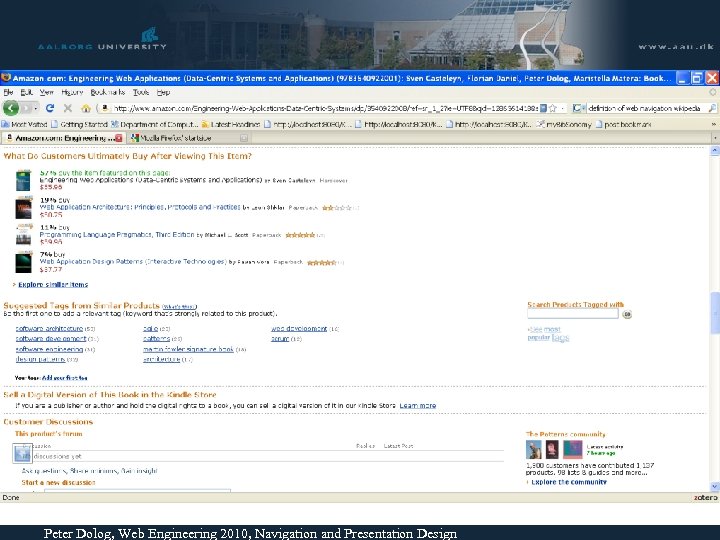Click the first Patterns community member avatar

tap(534, 450)
